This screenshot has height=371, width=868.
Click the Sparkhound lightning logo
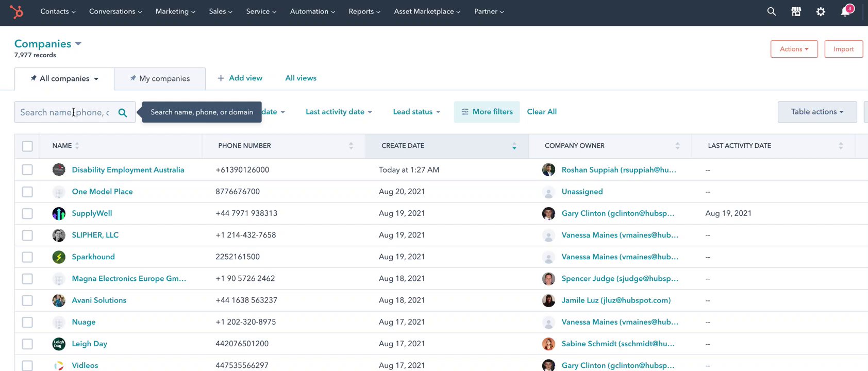tap(59, 257)
